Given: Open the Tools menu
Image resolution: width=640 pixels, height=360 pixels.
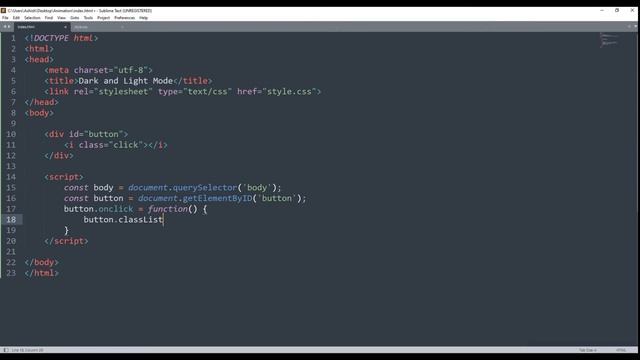Looking at the screenshot, I should tap(88, 18).
